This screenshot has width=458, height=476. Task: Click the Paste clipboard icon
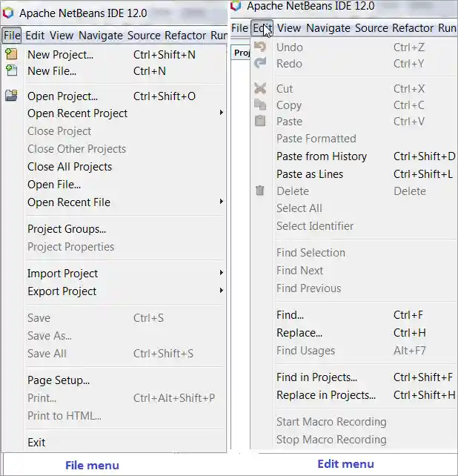[x=260, y=121]
